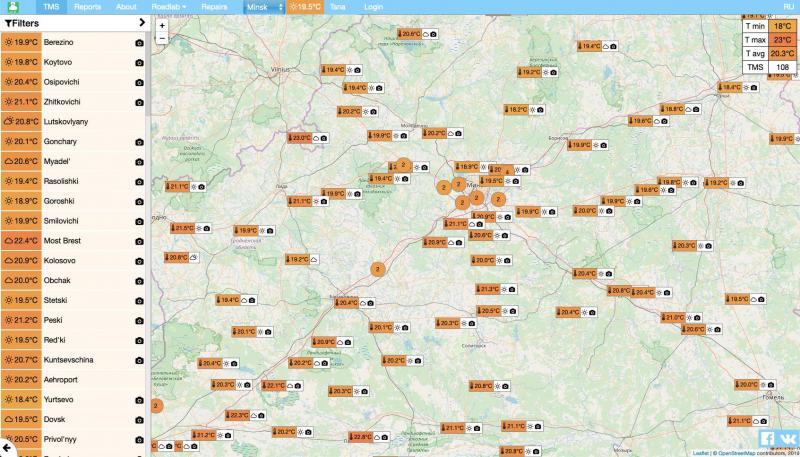Open the Facebook share icon
This screenshot has width=800, height=457.
tap(767, 438)
